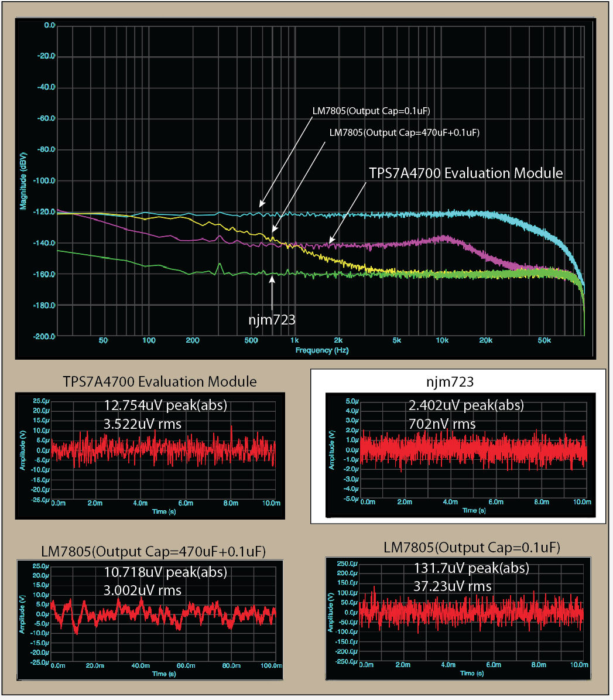Click the '500' frequency tick label
Viewport: 613px width, 700px height.
(251, 340)
